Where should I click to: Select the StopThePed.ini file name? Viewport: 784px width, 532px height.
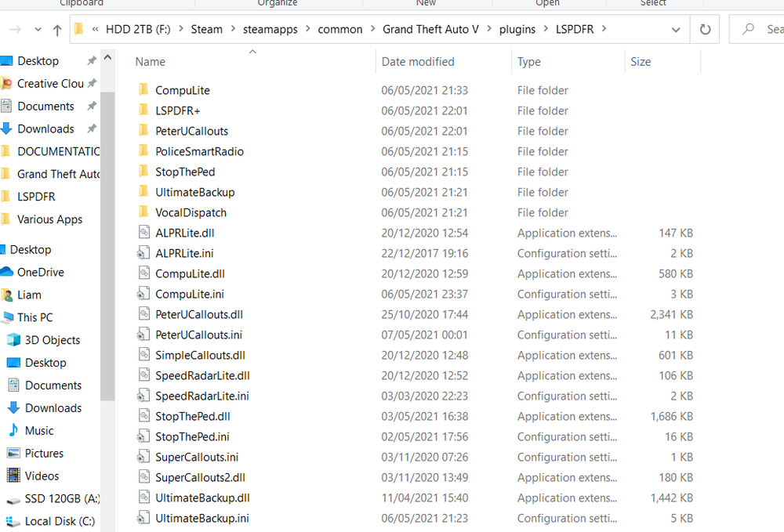click(x=193, y=436)
